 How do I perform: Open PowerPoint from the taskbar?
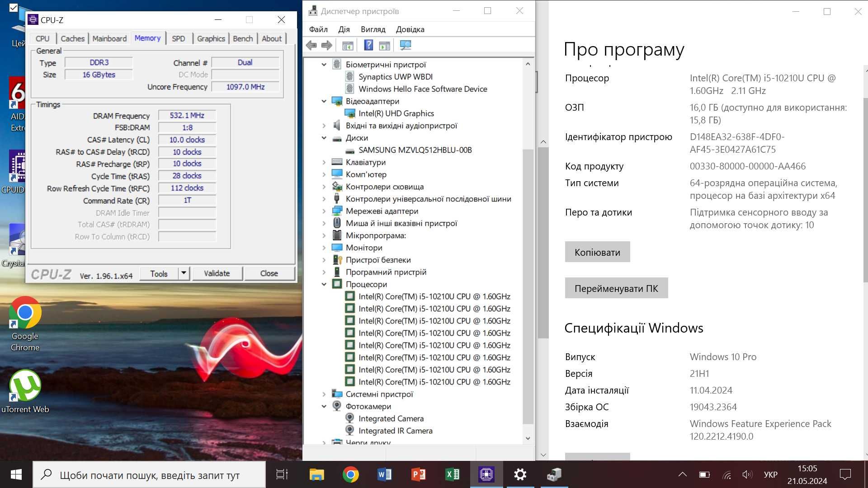(x=419, y=474)
